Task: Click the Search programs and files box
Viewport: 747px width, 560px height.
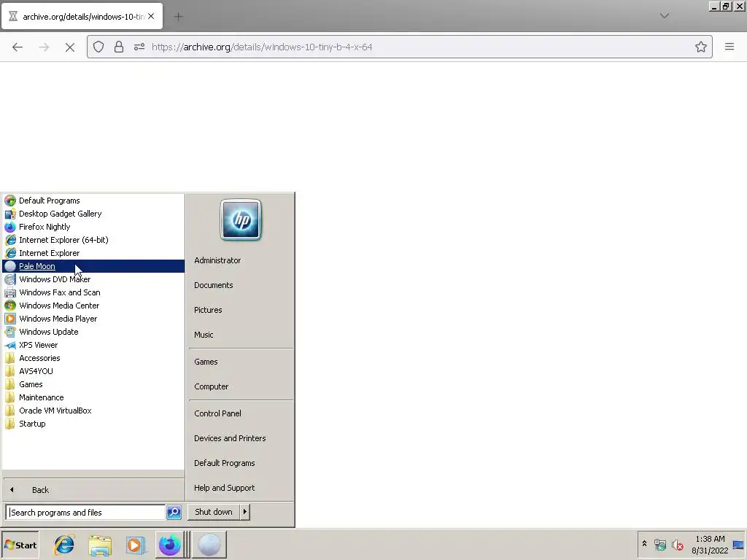Action: point(86,513)
